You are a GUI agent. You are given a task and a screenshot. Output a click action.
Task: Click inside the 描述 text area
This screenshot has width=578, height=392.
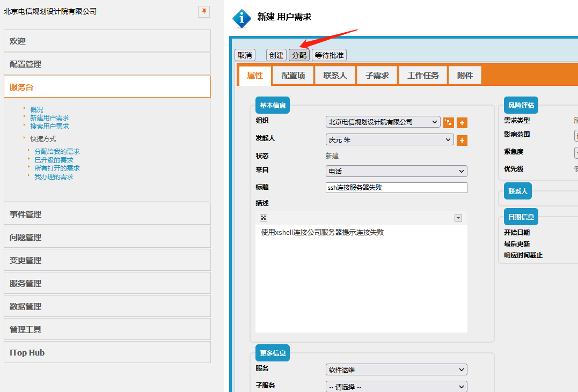361,278
